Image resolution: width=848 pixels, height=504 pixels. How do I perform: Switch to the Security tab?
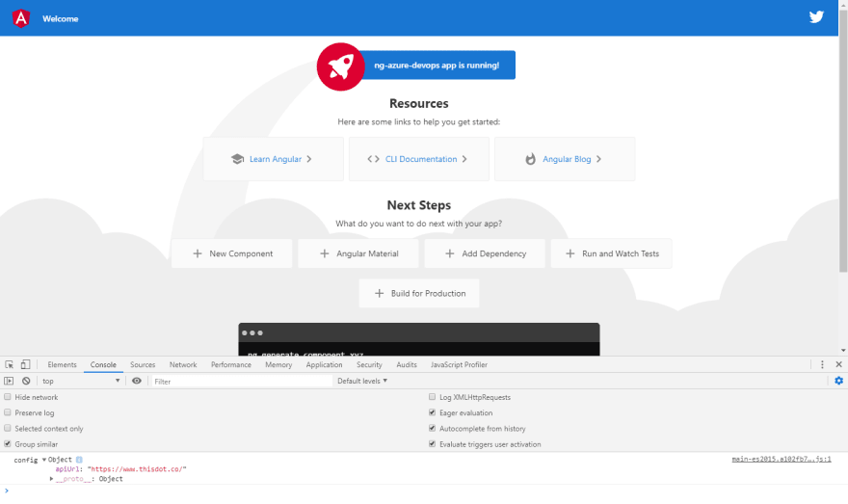369,364
